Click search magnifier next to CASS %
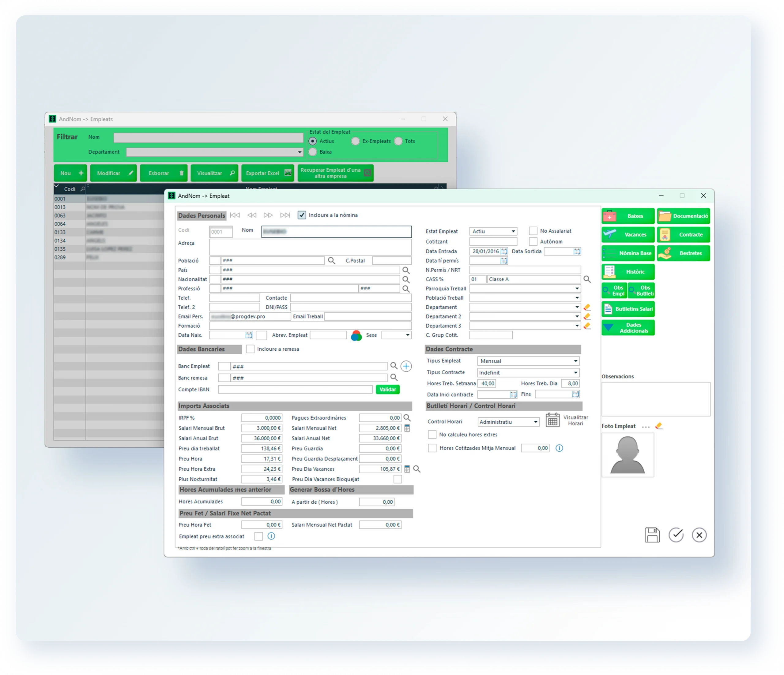The image size is (784, 675). point(587,279)
